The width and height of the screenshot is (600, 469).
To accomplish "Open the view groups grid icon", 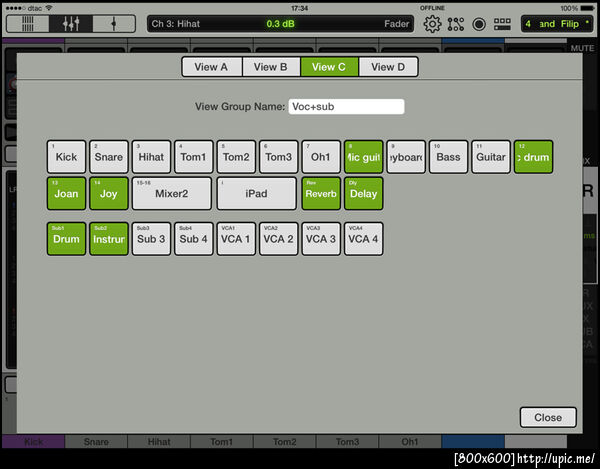I will [502, 24].
